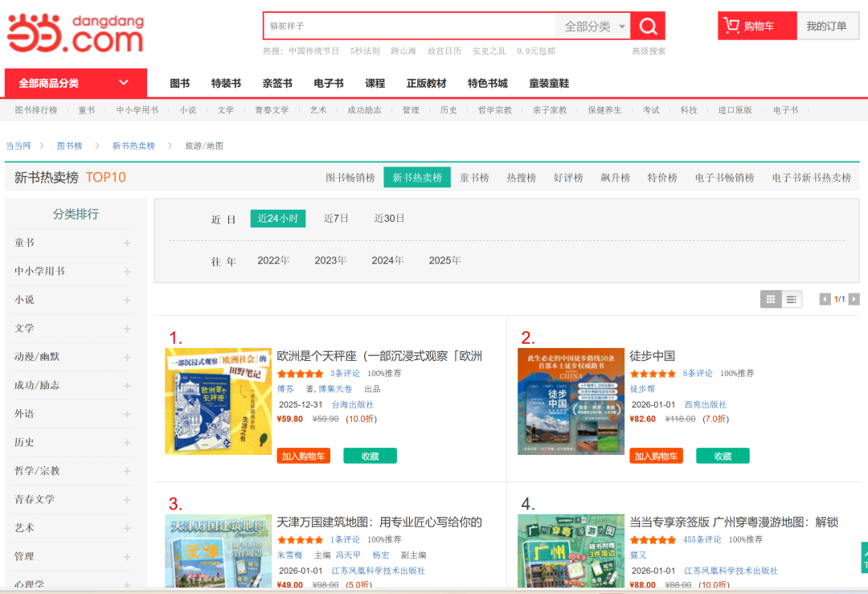Expand 管理 category plus icon

pos(127,557)
